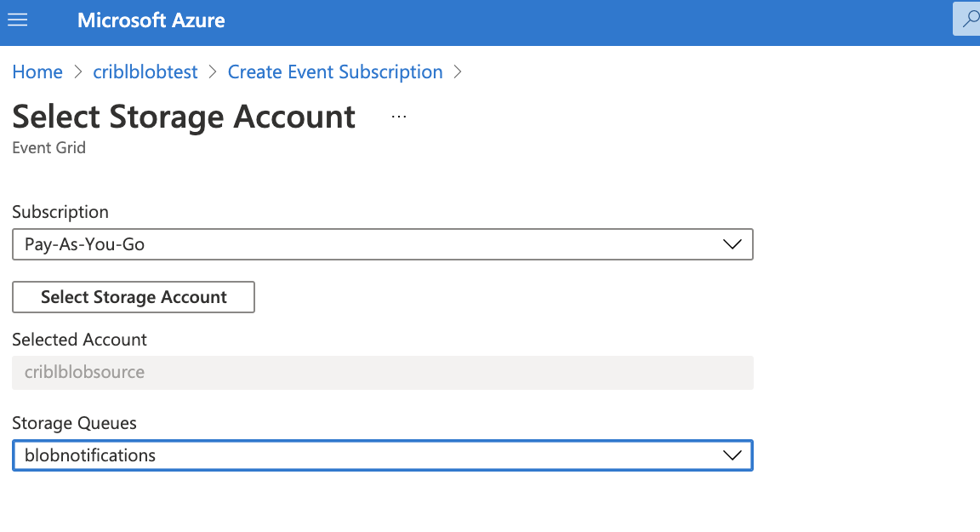Click the Storage Queues label
980x532 pixels.
(66, 423)
